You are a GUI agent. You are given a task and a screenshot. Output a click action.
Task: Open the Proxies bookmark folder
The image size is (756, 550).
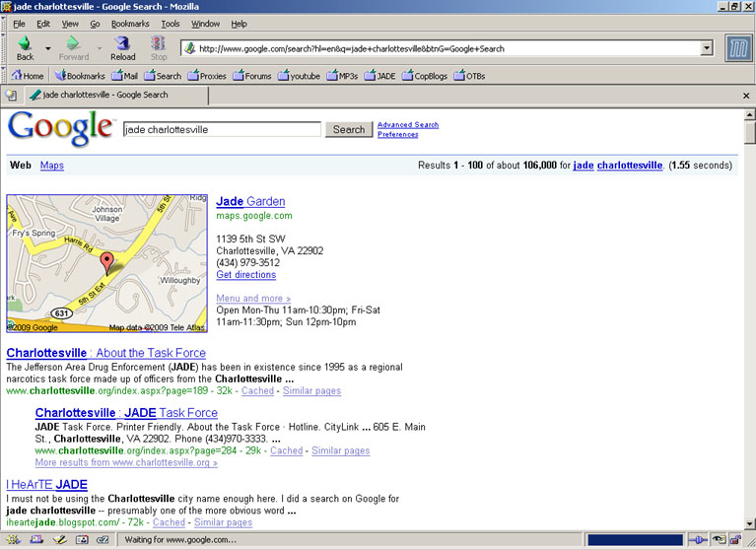[x=207, y=76]
